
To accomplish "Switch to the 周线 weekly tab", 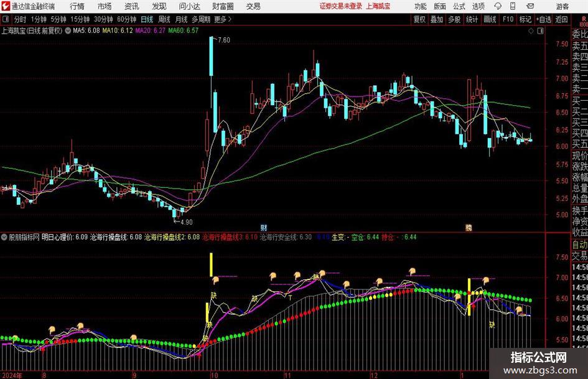I will click(164, 19).
